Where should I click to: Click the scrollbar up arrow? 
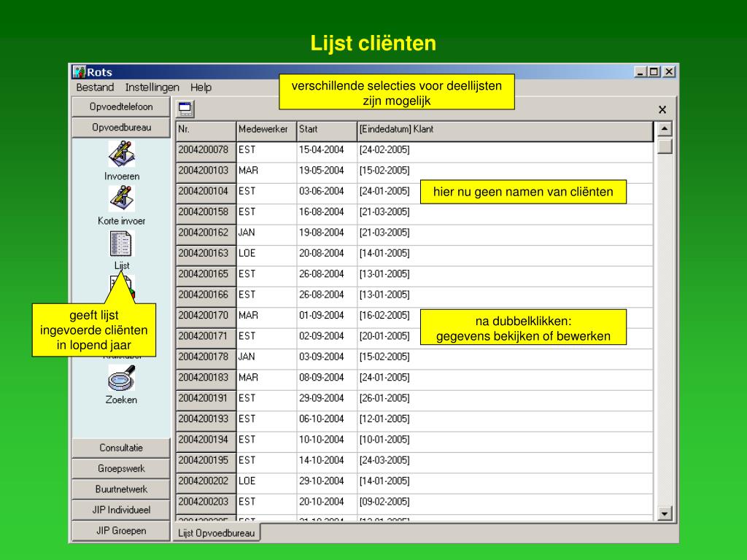pos(664,129)
